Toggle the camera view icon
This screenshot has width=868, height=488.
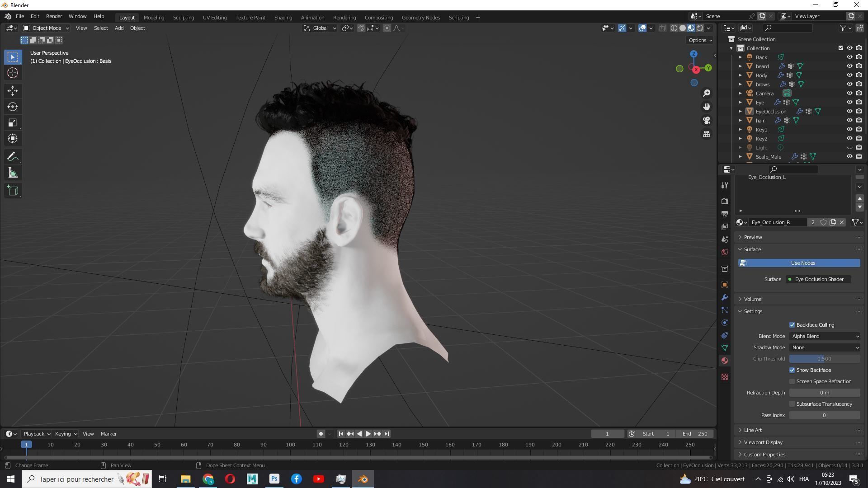707,120
